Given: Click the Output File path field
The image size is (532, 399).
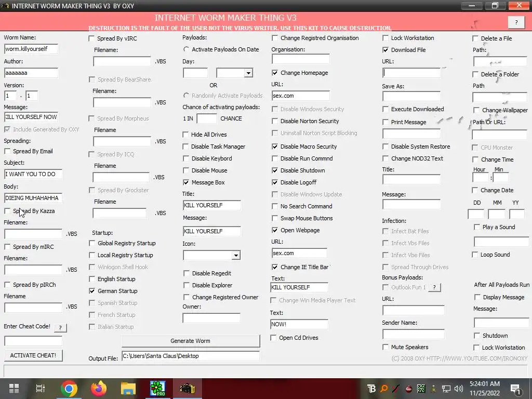Looking at the screenshot, I should [191, 356].
